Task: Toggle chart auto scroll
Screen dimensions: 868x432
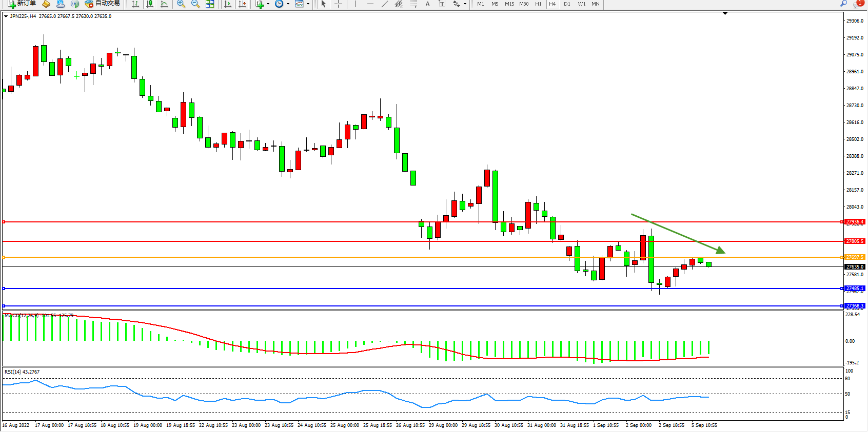Action: click(x=228, y=4)
